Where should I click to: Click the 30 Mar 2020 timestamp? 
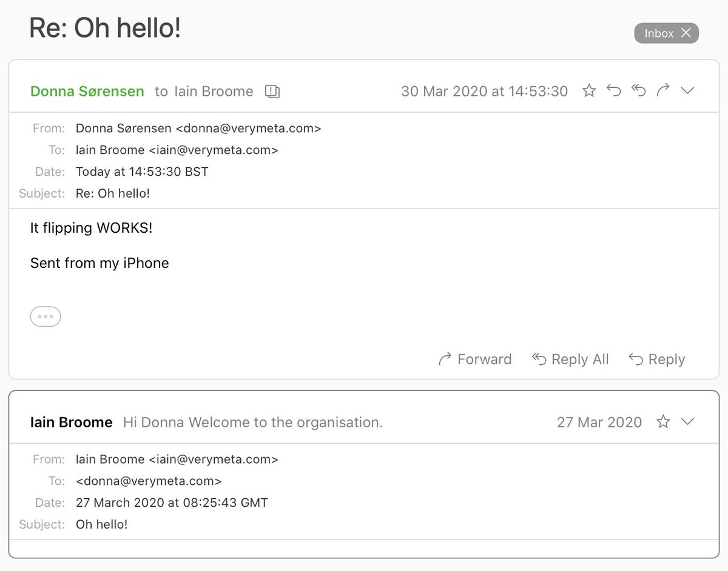coord(485,92)
